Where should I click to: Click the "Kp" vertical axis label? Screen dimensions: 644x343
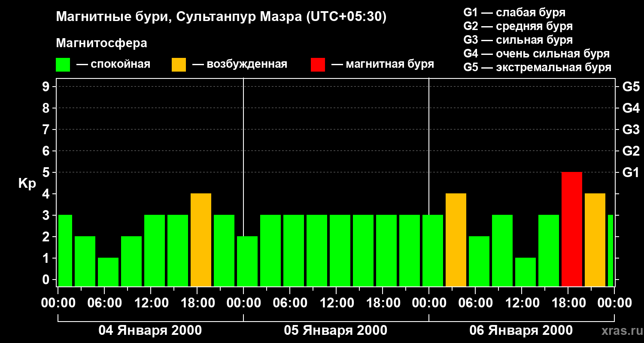point(27,184)
